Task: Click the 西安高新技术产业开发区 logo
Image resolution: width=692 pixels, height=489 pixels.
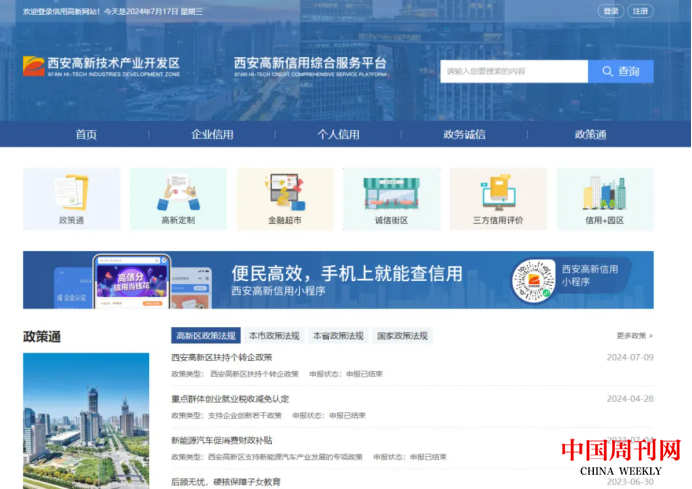Action: (x=102, y=67)
